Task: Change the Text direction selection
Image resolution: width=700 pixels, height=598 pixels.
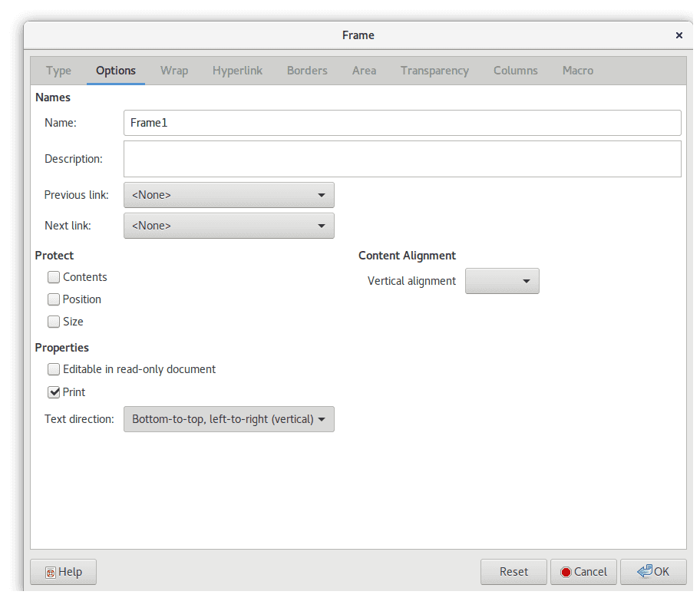Action: [x=229, y=419]
